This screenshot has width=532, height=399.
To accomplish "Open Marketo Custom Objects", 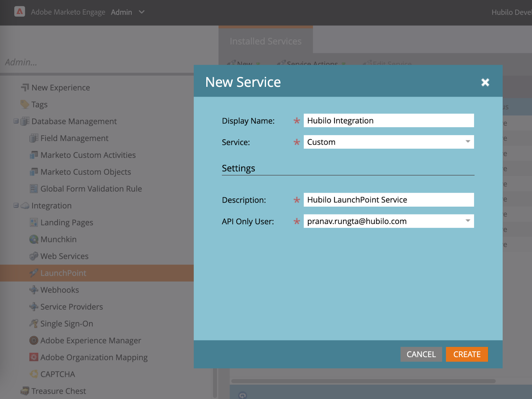I will [x=86, y=172].
